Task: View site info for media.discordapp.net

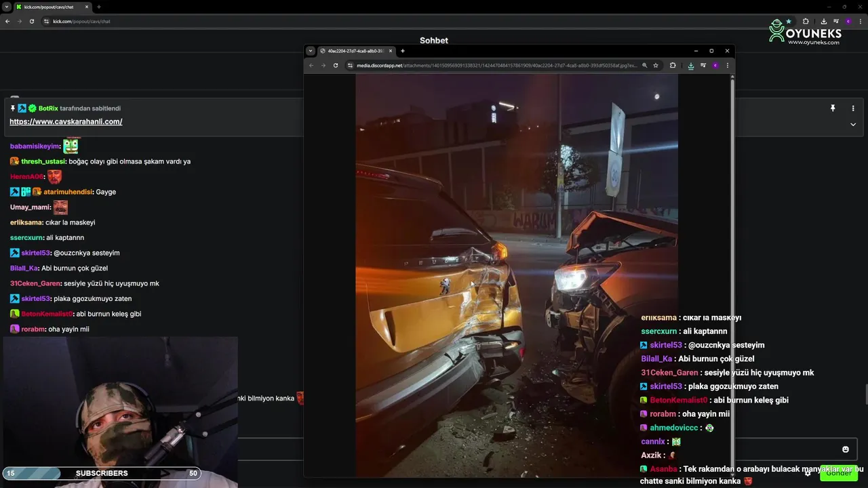Action: 350,66
